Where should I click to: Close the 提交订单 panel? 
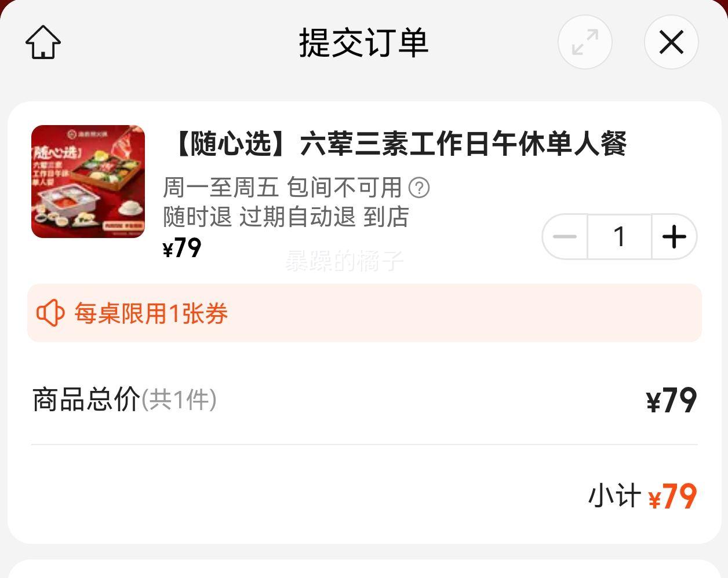pos(671,42)
